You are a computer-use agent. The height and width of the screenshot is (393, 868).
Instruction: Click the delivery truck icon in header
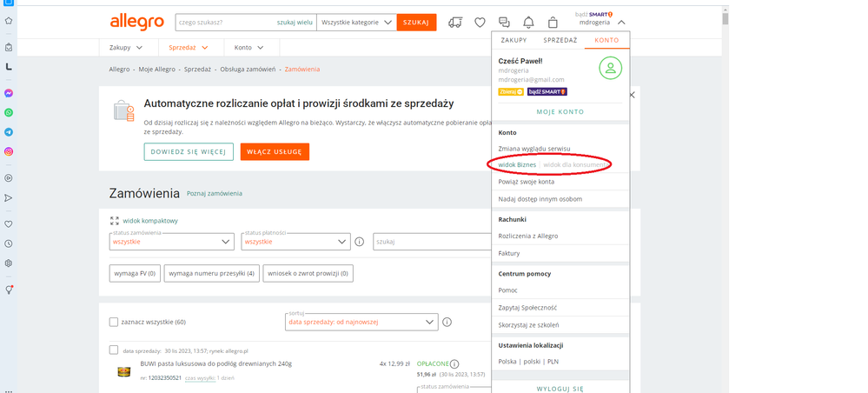(455, 23)
